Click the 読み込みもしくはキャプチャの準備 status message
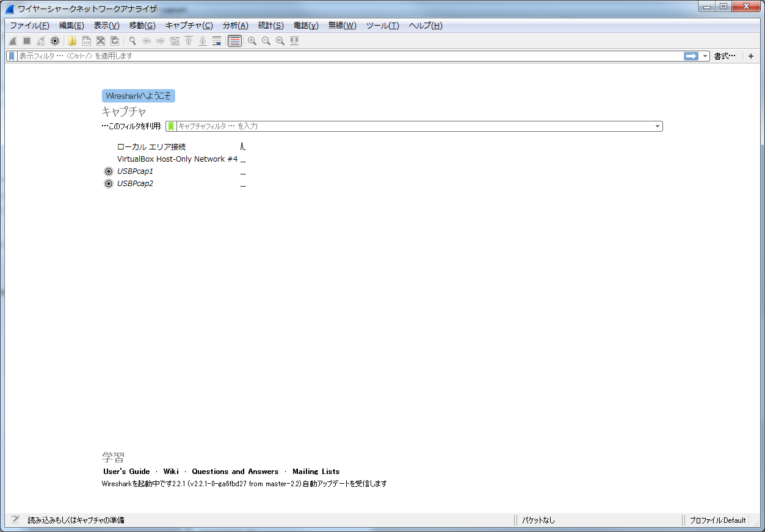Image resolution: width=765 pixels, height=532 pixels. coord(76,520)
